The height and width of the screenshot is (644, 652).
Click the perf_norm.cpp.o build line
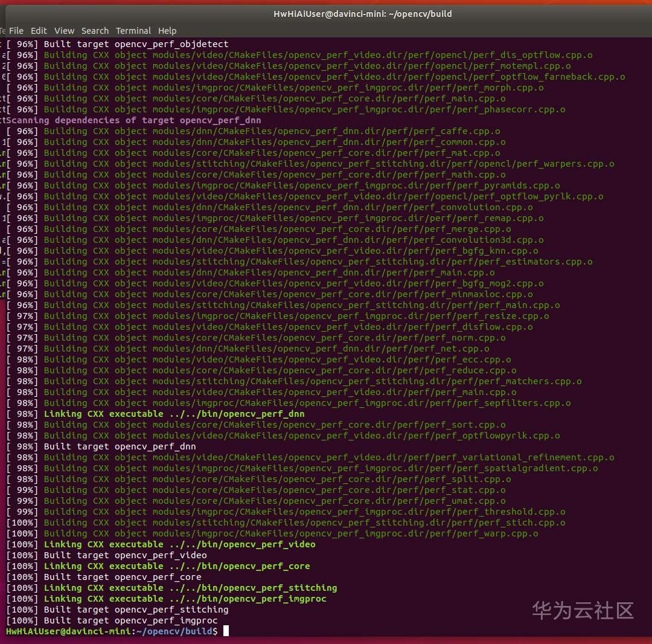coord(256,338)
